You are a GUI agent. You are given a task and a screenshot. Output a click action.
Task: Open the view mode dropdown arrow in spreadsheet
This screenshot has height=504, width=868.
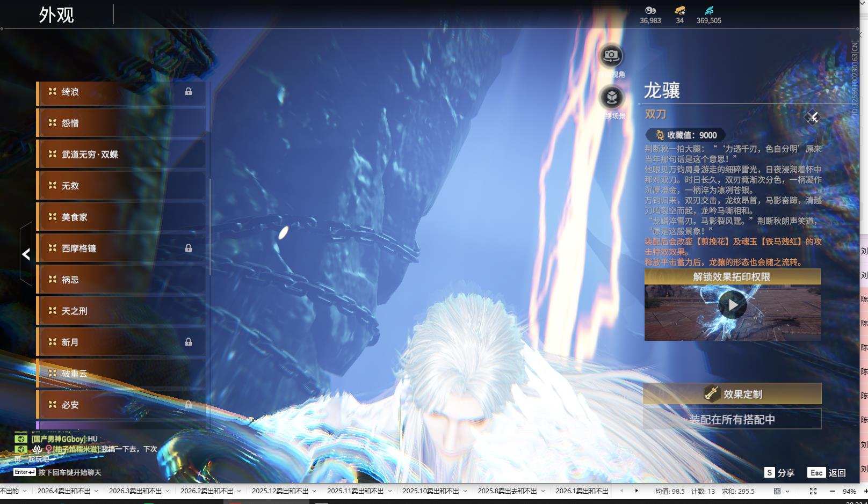click(x=787, y=491)
